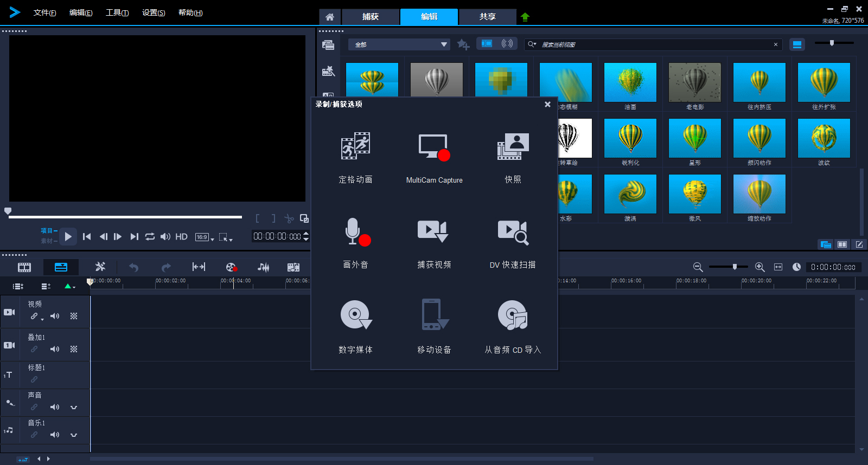Viewport: 868px width, 465px height.
Task: Adjust the timeline zoom slider
Action: (729, 267)
